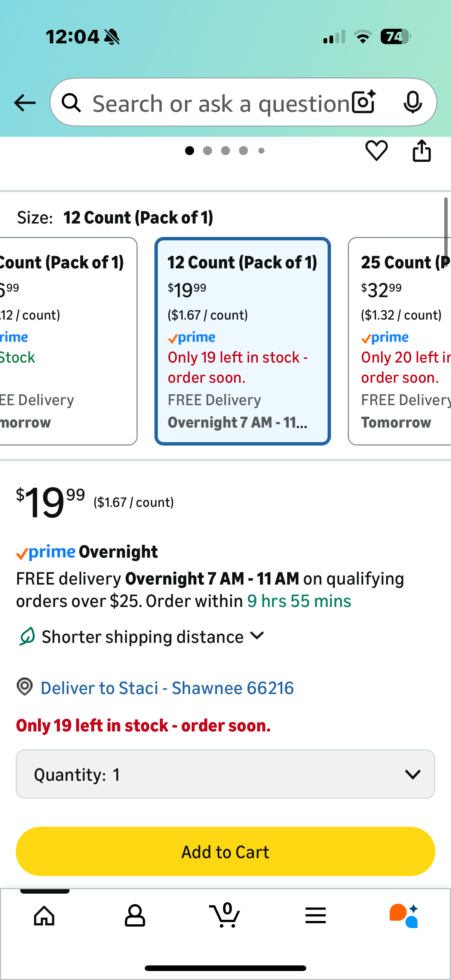Select 12 Count (Pack of 1) size
The image size is (451, 980).
[x=242, y=341]
